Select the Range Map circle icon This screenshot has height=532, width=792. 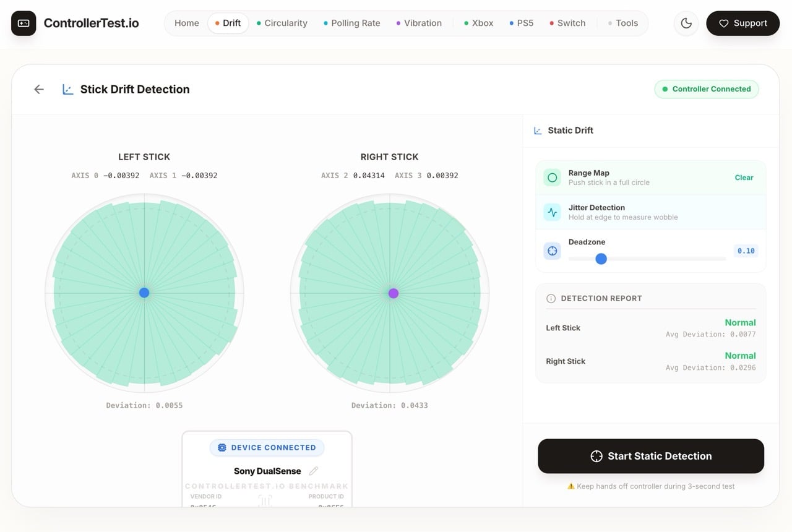coord(552,178)
